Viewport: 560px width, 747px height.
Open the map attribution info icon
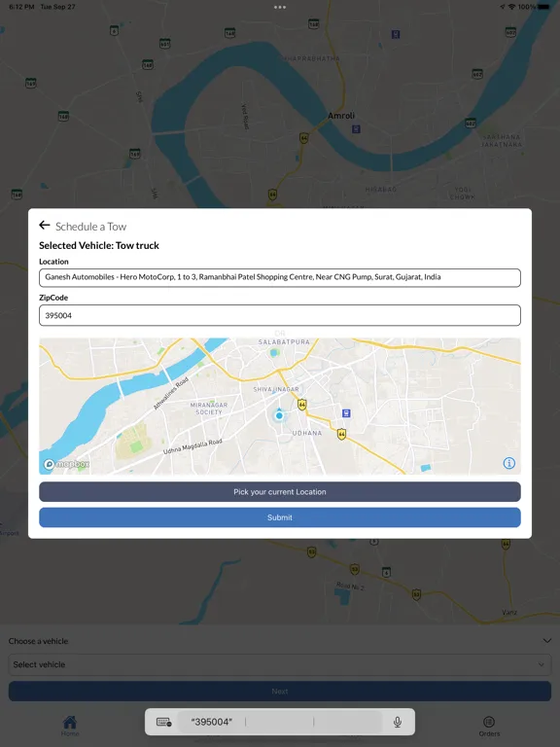(509, 463)
